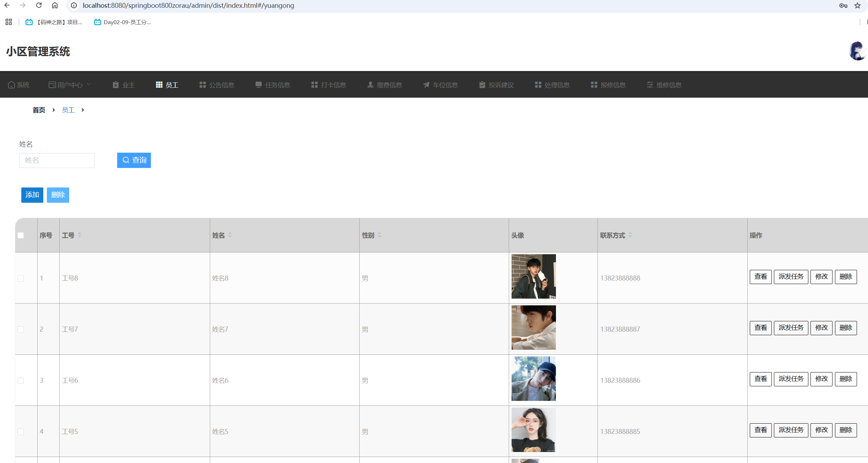Sort table by 工号 column arrows

point(80,235)
